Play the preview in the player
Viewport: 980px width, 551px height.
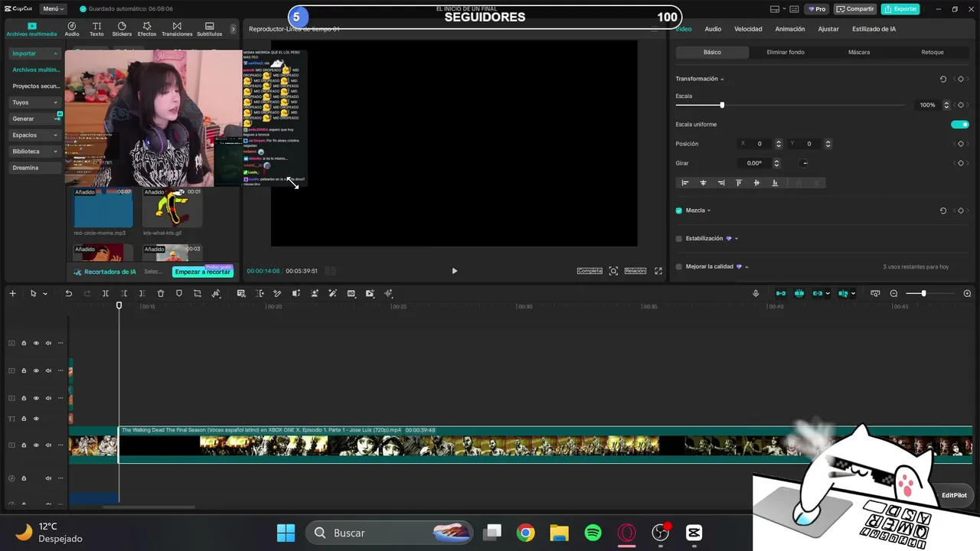pos(454,271)
